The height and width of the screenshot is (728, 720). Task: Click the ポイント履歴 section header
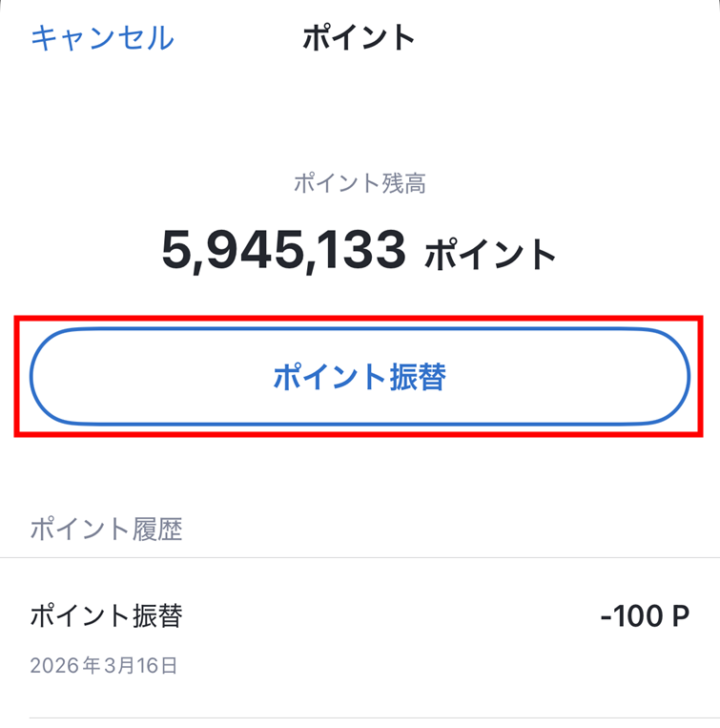(106, 529)
